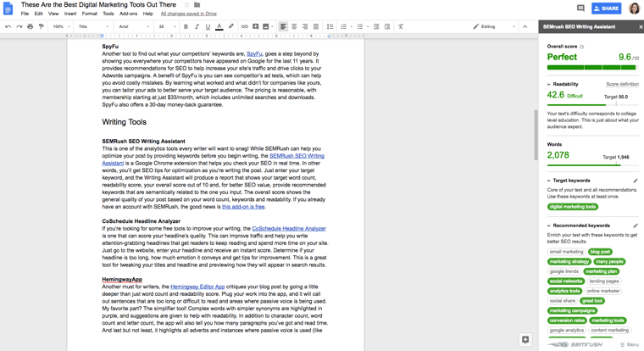Click the Print icon
The image size is (644, 351).
pyautogui.click(x=31, y=26)
